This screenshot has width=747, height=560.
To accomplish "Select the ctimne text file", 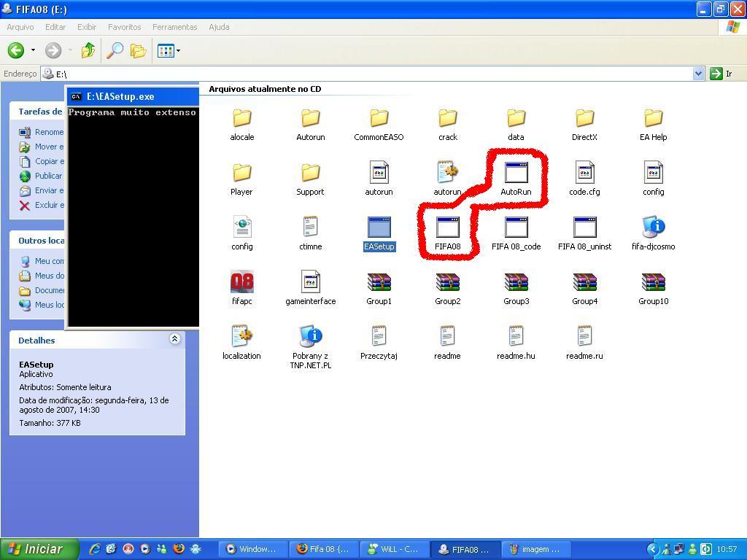I will [x=311, y=234].
